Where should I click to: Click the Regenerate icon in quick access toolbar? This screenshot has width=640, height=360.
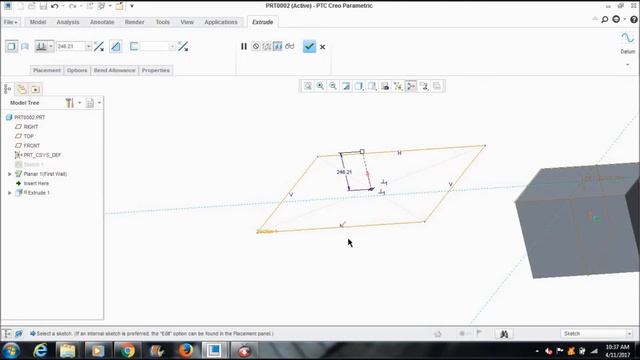coord(90,6)
